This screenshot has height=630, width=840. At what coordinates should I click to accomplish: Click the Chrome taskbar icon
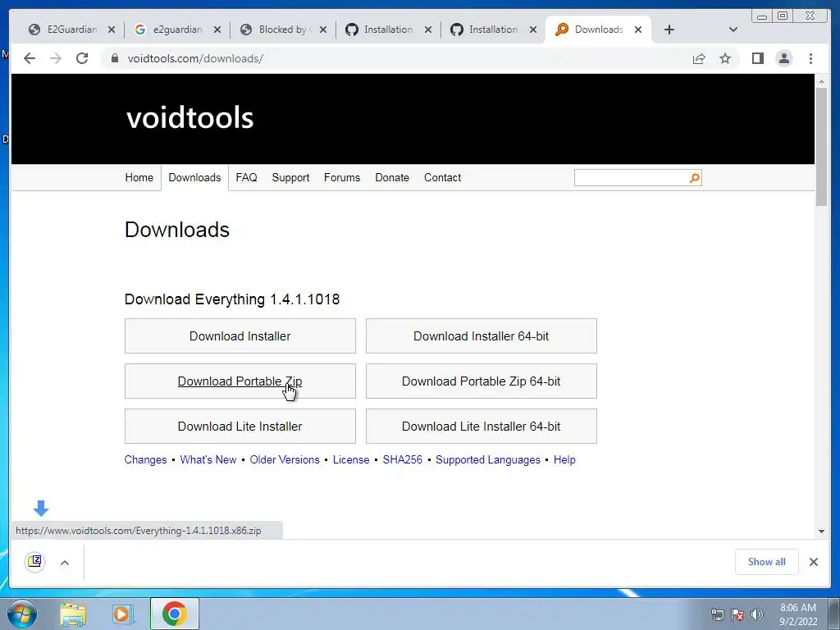point(174,614)
